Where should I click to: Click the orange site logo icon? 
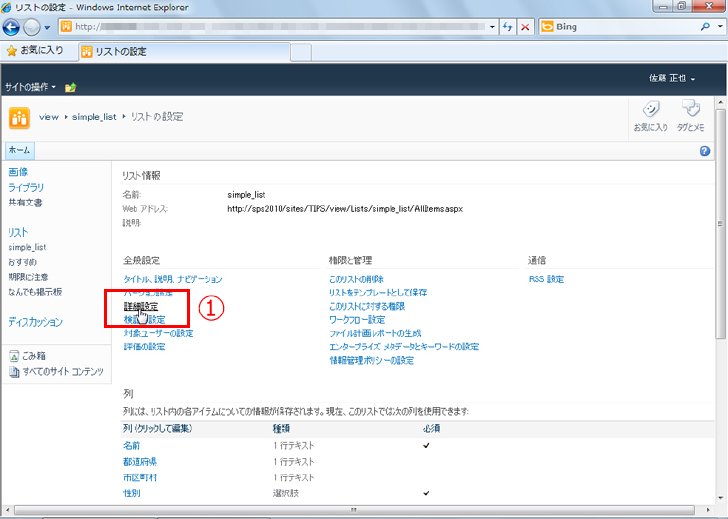pos(20,118)
